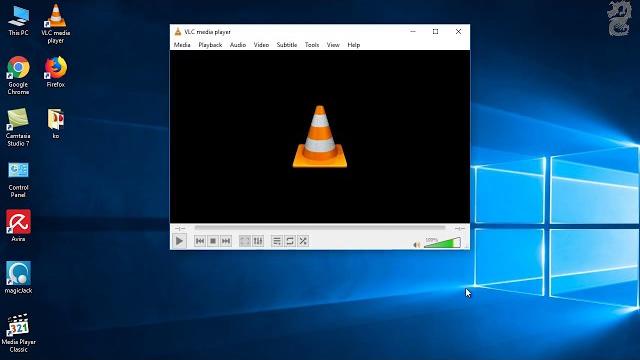Viewport: 640px width, 360px height.
Task: Show extended settings in VLC
Action: [258, 241]
